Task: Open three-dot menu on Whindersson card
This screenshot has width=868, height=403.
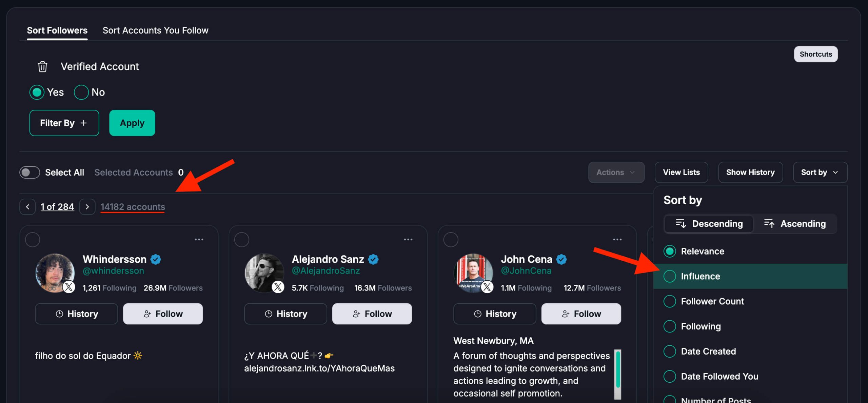Action: pos(199,240)
